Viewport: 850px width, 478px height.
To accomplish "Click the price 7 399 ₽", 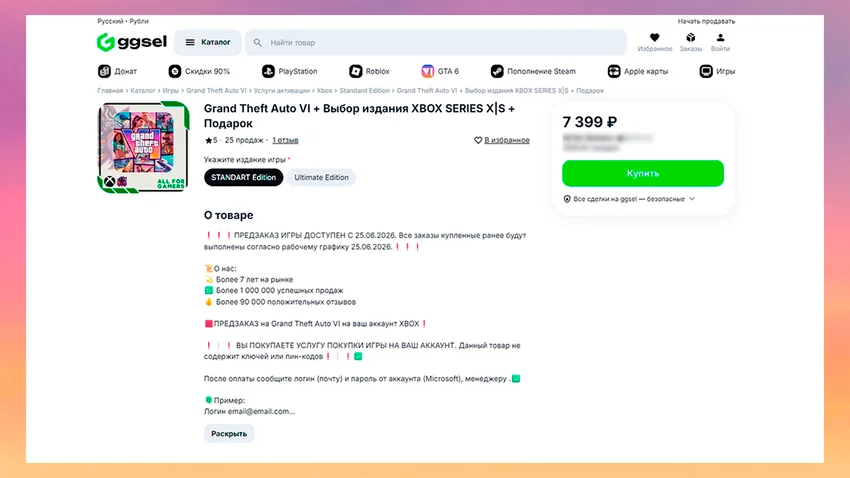I will click(589, 121).
